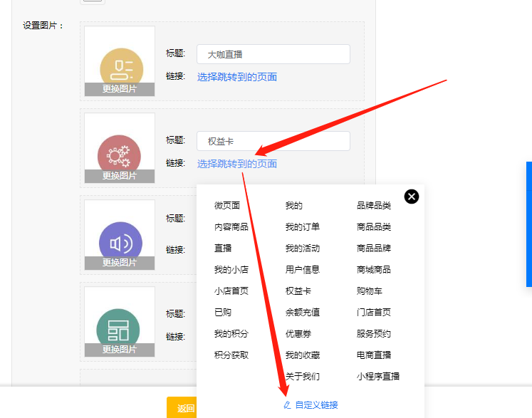Select 我的小店 option
Viewport: 532px width, 418px height.
(231, 270)
